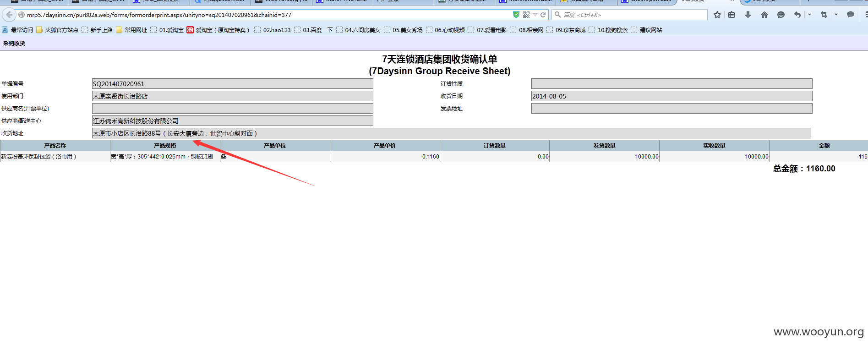The image size is (868, 345).
Task: Open the 10.搜狗搜索 bookmark
Action: 608,30
